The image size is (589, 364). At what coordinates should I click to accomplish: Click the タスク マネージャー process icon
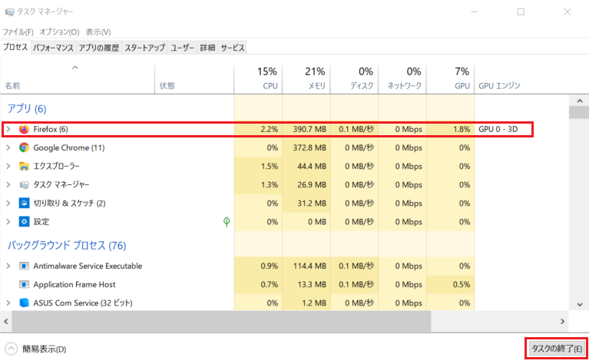[24, 184]
